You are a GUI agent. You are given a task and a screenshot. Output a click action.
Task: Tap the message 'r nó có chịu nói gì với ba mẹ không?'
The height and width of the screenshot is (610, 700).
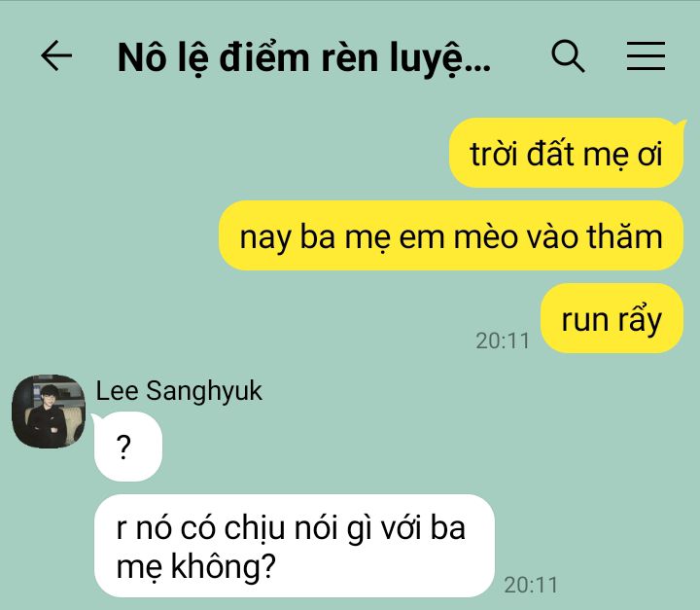[295, 546]
